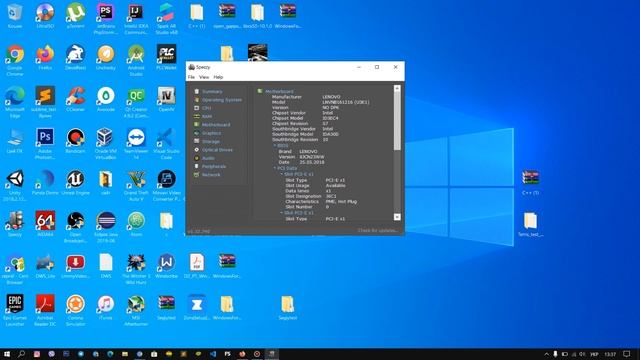640x360 pixels.
Task: Click the Southbridge Model row label
Action: pyautogui.click(x=293, y=134)
